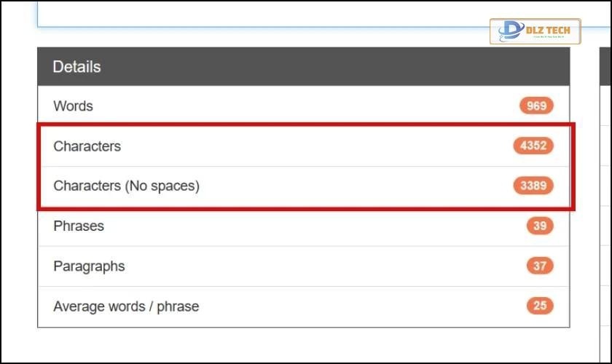
Task: Click the 37 paragraphs count badge
Action: click(x=539, y=266)
